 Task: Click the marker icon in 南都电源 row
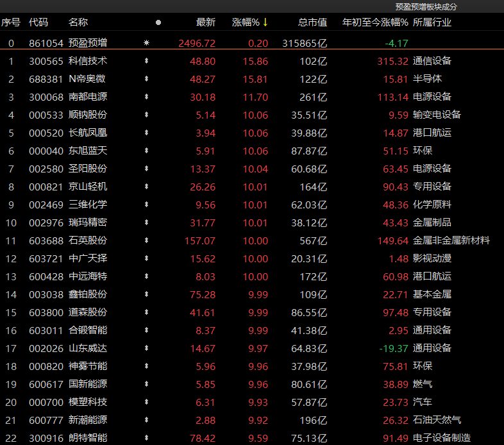(x=146, y=97)
